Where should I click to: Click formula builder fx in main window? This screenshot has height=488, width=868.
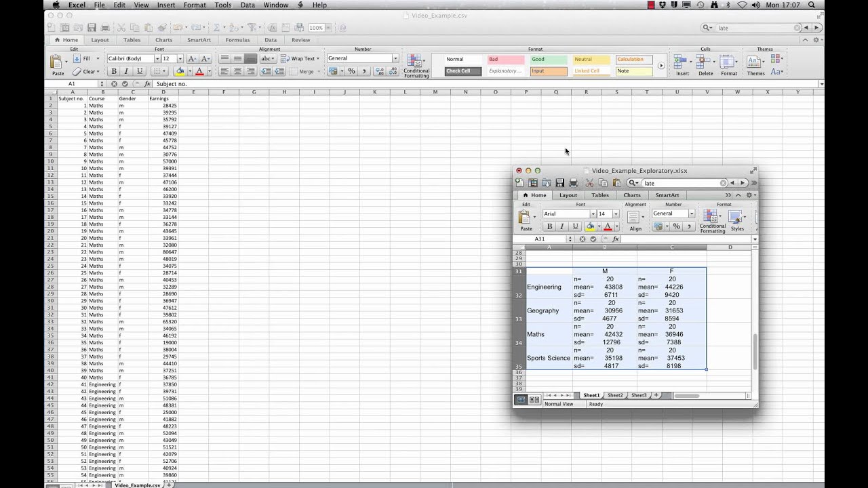(147, 84)
